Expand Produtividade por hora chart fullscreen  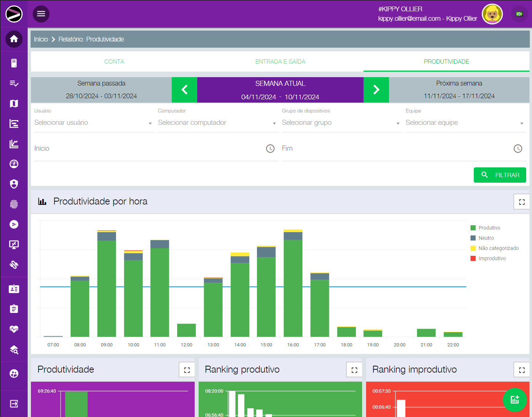521,202
